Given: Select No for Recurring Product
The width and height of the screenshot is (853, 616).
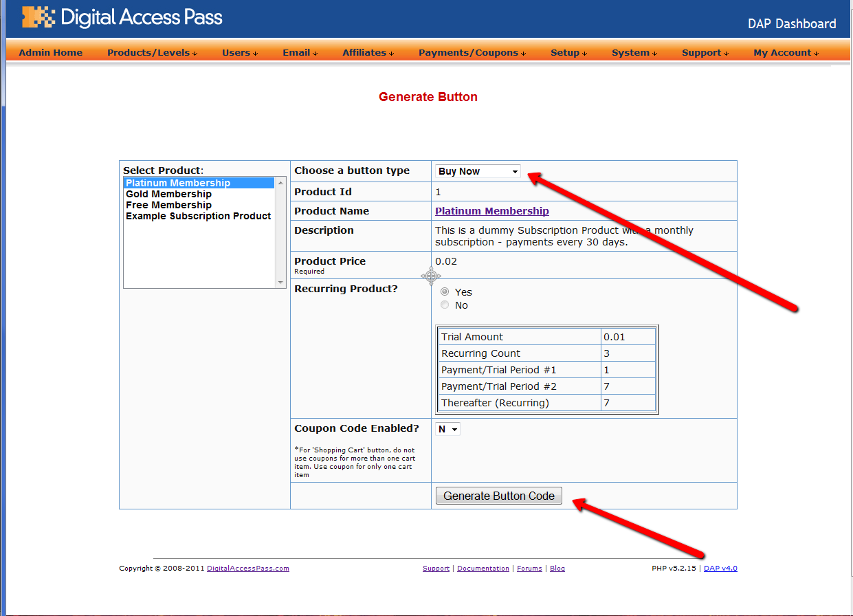Looking at the screenshot, I should (x=445, y=305).
